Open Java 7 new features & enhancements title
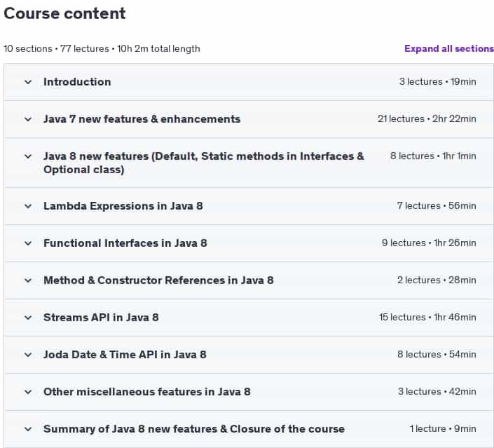This screenshot has width=494, height=448. pyautogui.click(x=142, y=119)
